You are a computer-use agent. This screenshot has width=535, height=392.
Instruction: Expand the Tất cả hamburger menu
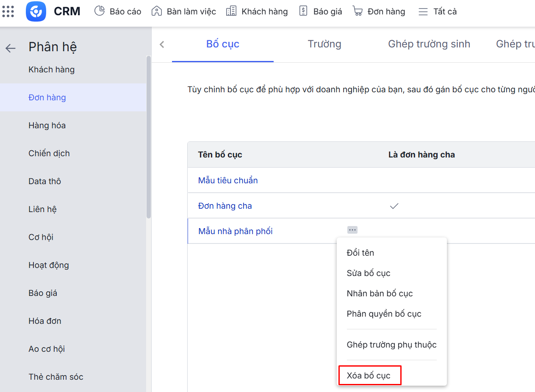[438, 11]
